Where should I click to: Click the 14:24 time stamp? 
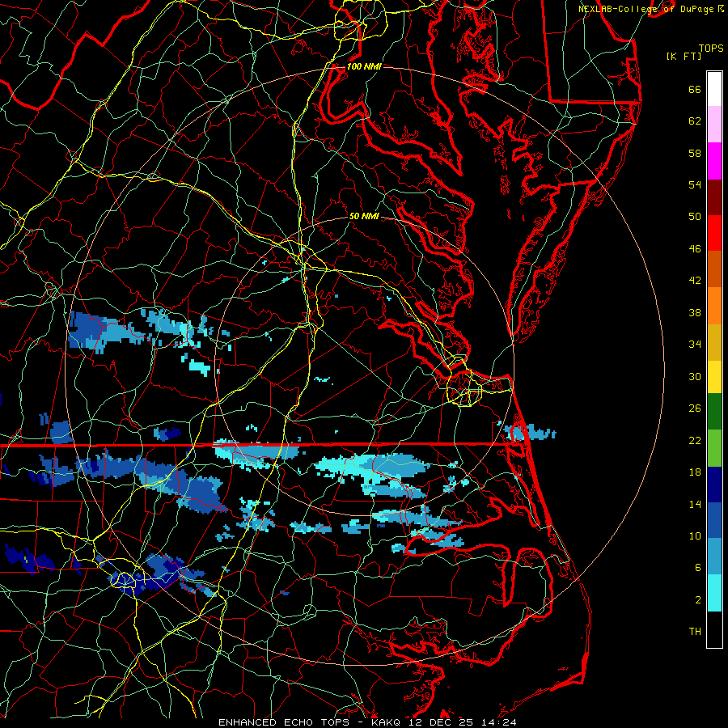pyautogui.click(x=500, y=722)
